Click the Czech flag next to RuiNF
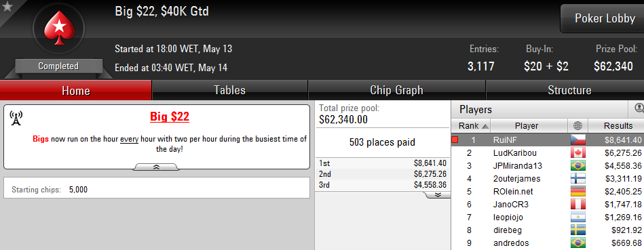644x250 pixels. point(578,140)
